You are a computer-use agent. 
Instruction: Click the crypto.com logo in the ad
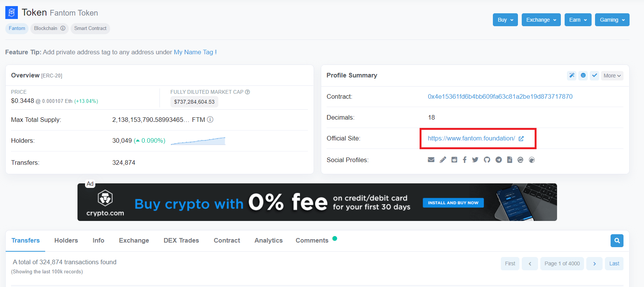pos(105,203)
